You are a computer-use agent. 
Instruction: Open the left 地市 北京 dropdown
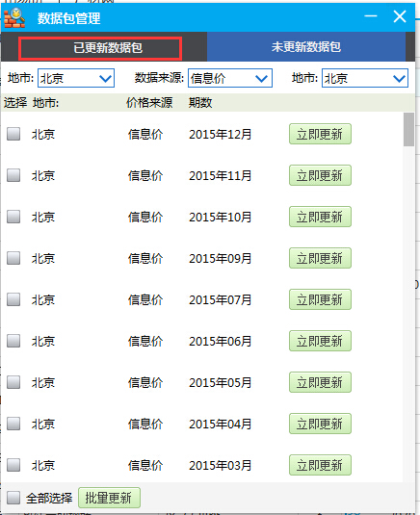76,78
